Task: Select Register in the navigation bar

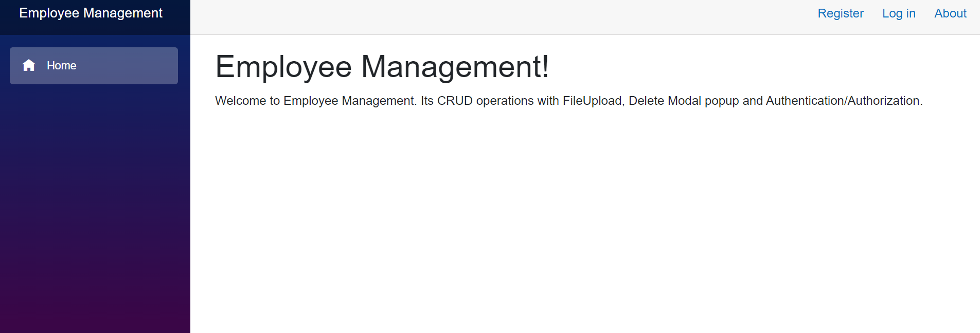Action: [841, 13]
